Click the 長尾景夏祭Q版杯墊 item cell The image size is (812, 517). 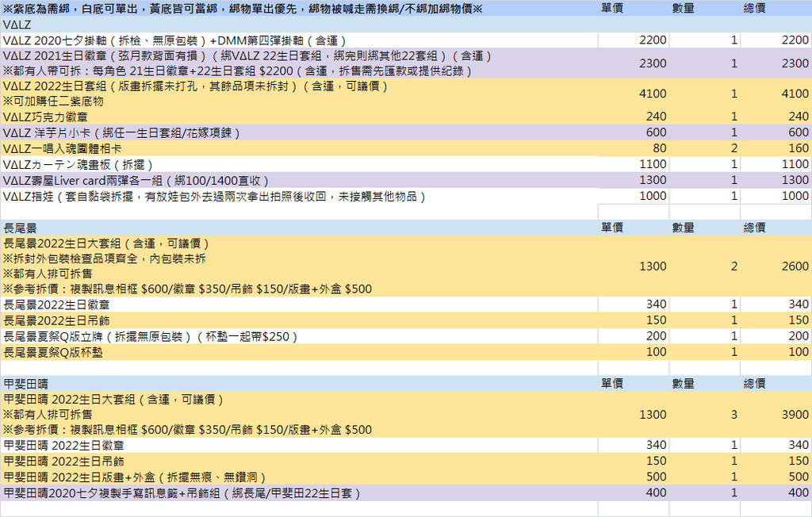click(x=299, y=352)
